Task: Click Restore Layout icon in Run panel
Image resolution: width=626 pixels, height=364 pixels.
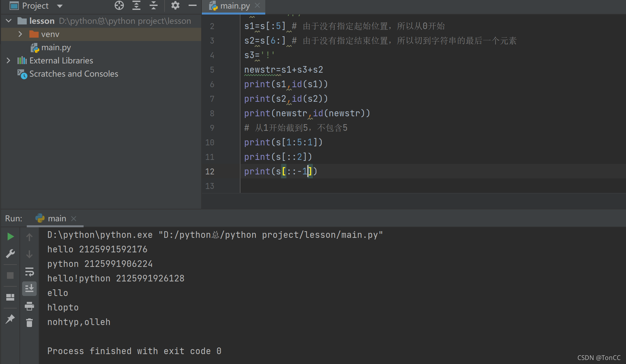Action: click(10, 297)
